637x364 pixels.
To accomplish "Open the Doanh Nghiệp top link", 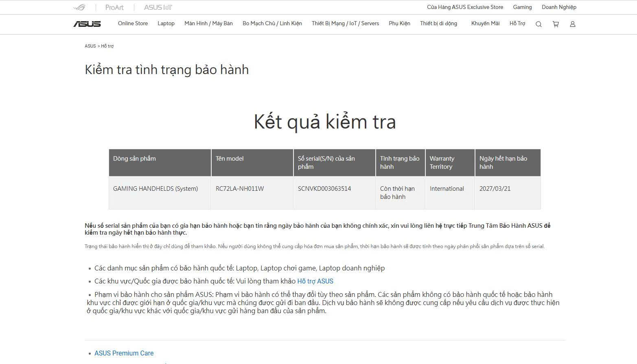I will [x=559, y=7].
